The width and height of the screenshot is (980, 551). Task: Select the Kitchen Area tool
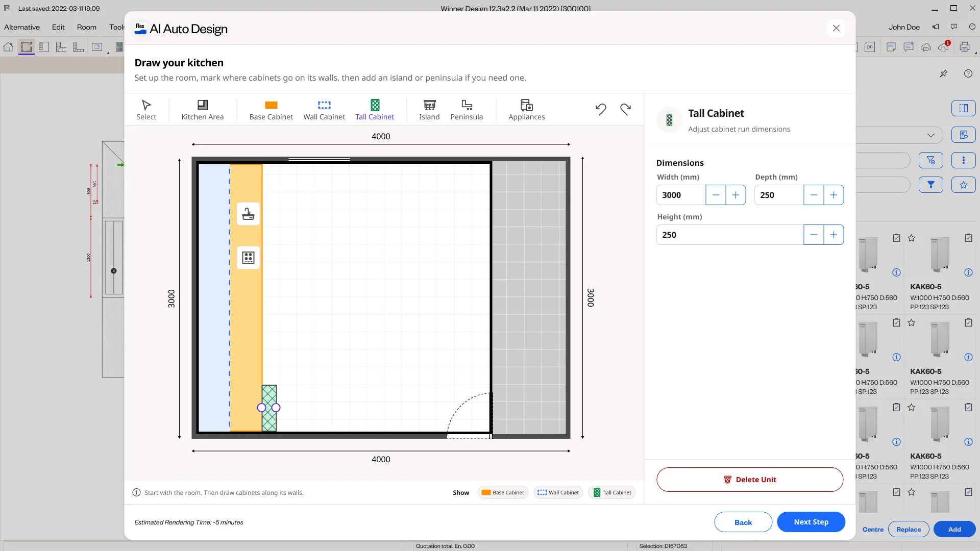(202, 110)
